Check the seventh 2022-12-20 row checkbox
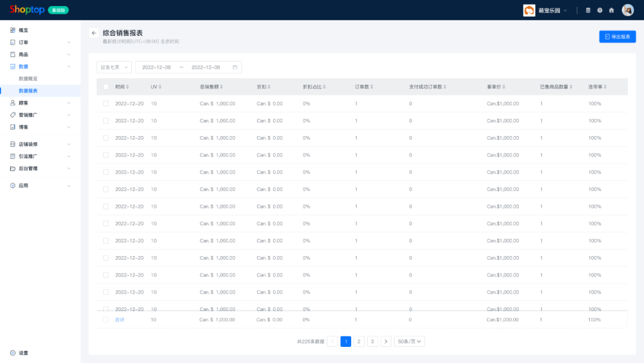Image resolution: width=644 pixels, height=363 pixels. (x=106, y=207)
